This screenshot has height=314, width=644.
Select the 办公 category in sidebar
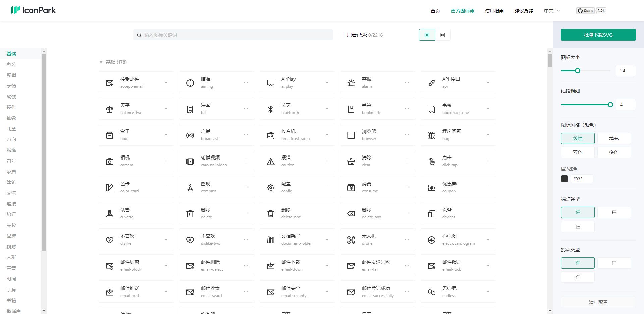point(11,64)
